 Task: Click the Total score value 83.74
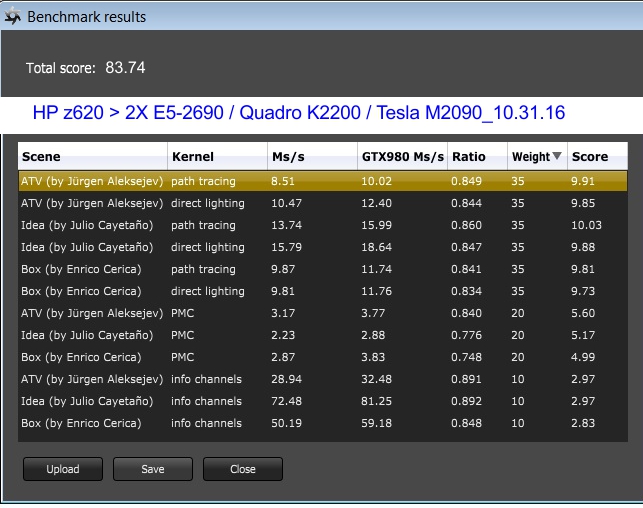125,68
